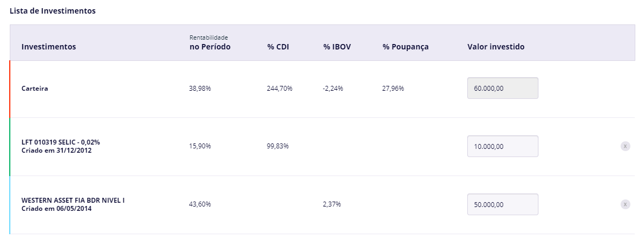644x244 pixels.
Task: Remove the Western Asset FIA BDR investment
Action: (x=625, y=204)
